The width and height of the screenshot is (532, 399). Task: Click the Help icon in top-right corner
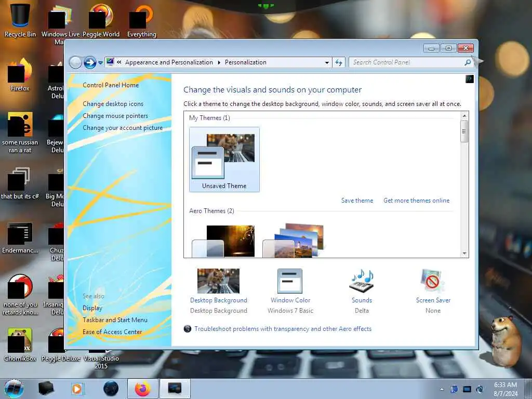pos(470,79)
